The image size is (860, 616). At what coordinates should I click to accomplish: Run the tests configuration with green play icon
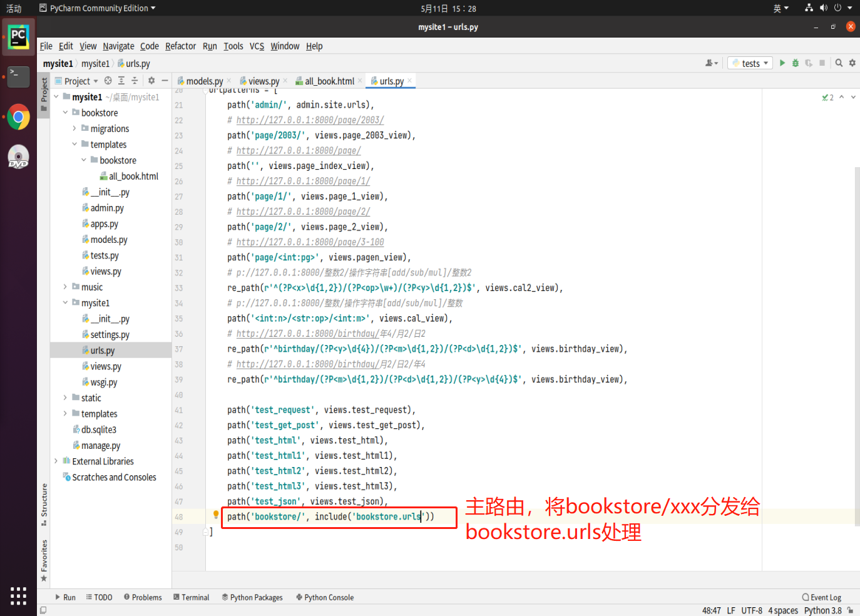tap(782, 63)
